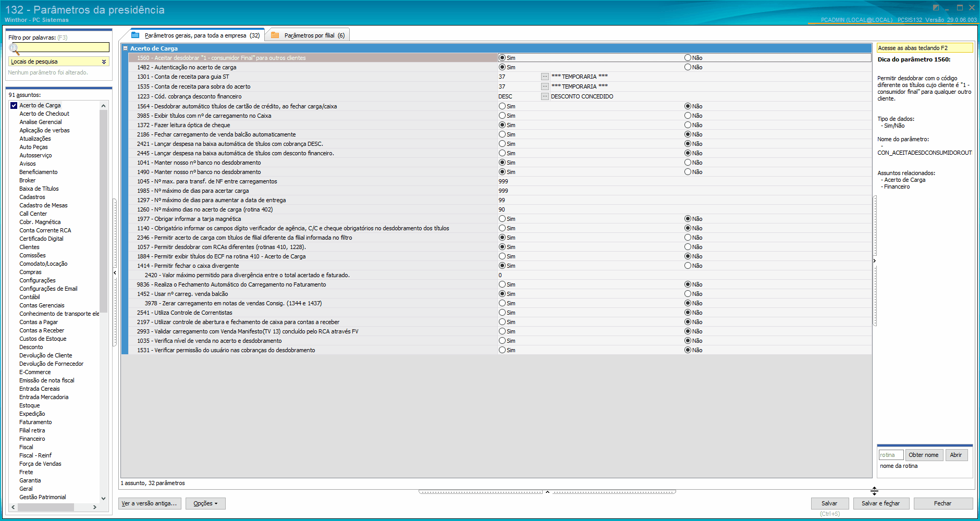Open the Locais de pesquisa dropdown
Viewport: 980px width, 521px height.
[x=59, y=61]
